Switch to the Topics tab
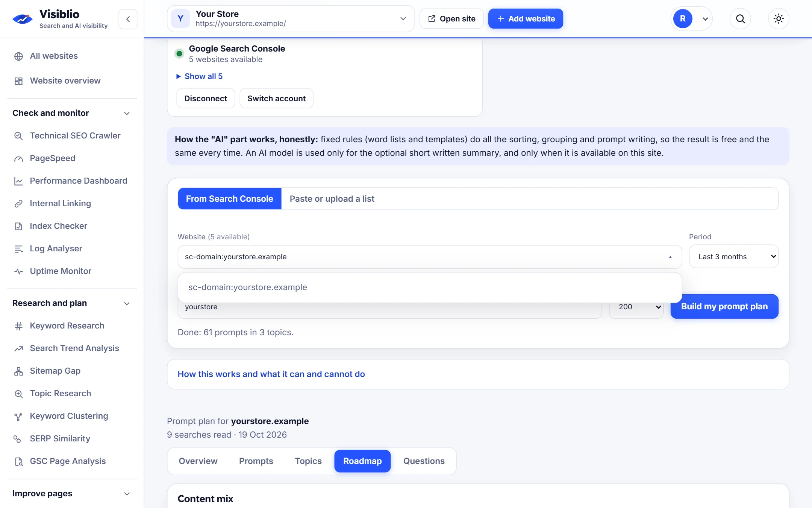 (308, 461)
